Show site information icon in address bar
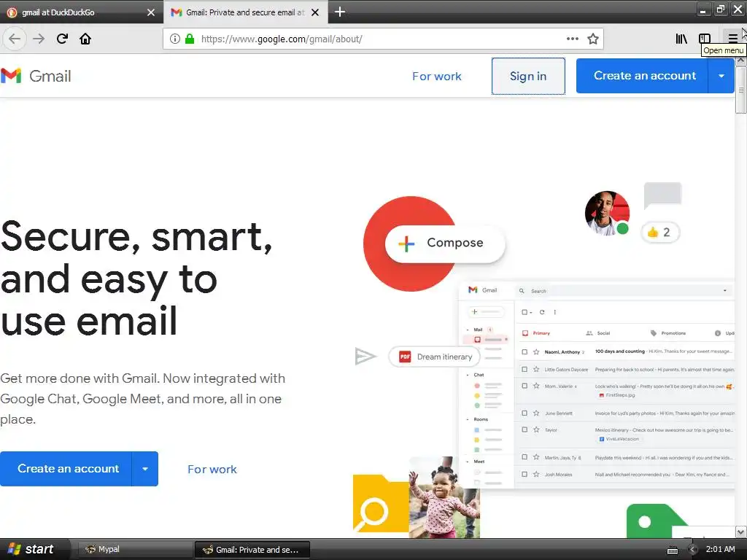The image size is (747, 560). tap(175, 39)
